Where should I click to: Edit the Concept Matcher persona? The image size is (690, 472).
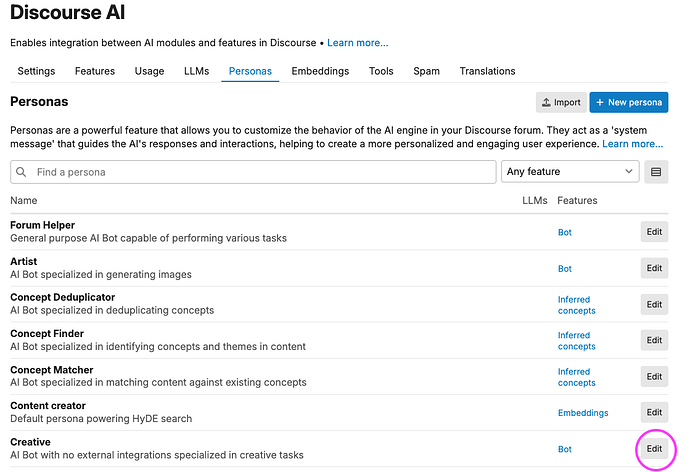pos(654,377)
